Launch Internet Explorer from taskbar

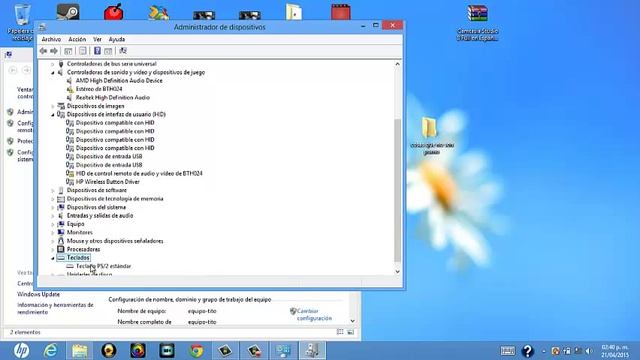click(51, 351)
